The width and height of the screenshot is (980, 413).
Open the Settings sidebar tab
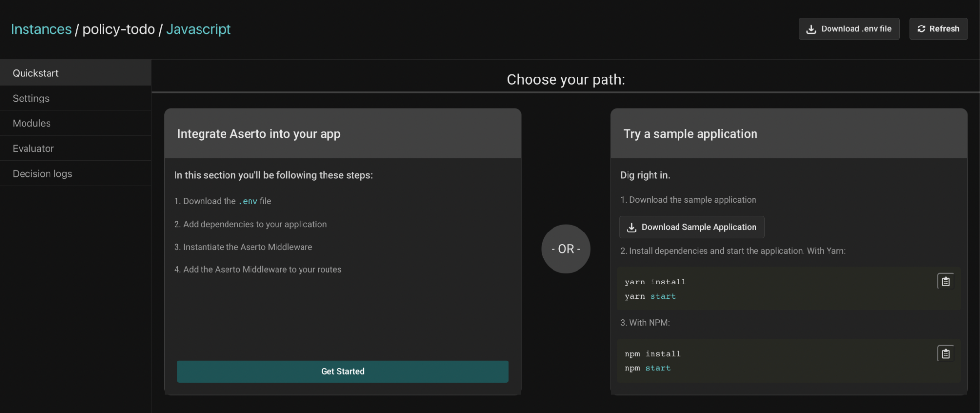(x=75, y=98)
